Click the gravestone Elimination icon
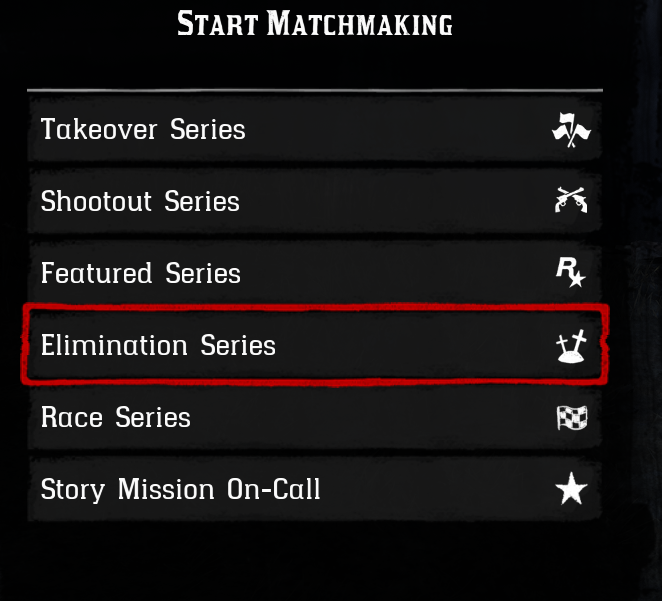The width and height of the screenshot is (662, 601). pyautogui.click(x=571, y=346)
